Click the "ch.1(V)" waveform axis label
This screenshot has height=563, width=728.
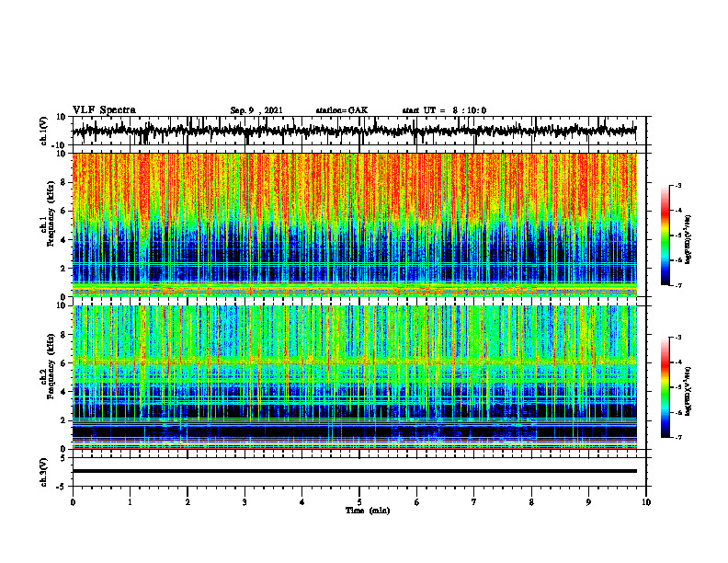click(43, 131)
